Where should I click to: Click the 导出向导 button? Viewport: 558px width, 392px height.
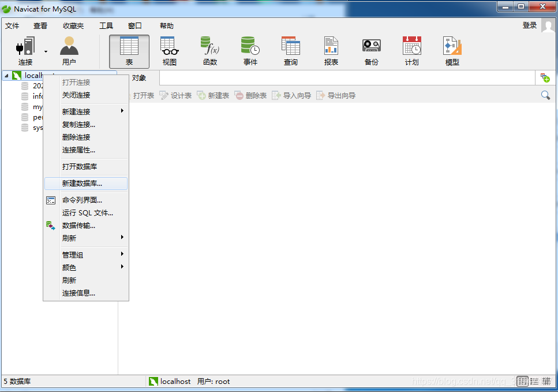336,95
